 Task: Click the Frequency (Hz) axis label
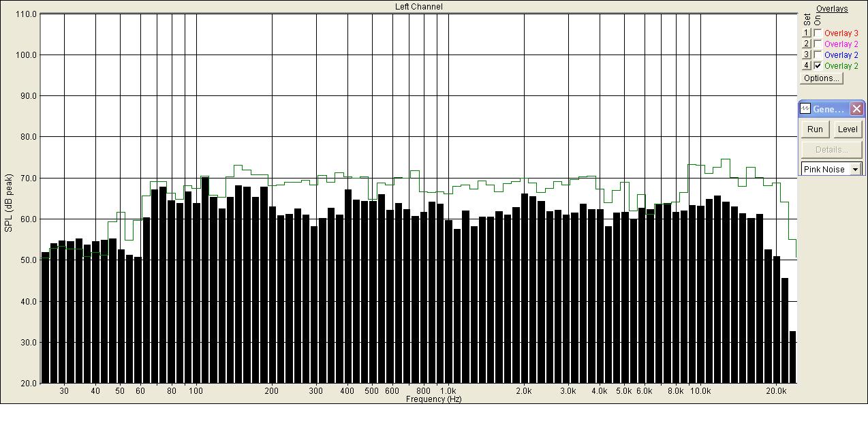coord(433,399)
